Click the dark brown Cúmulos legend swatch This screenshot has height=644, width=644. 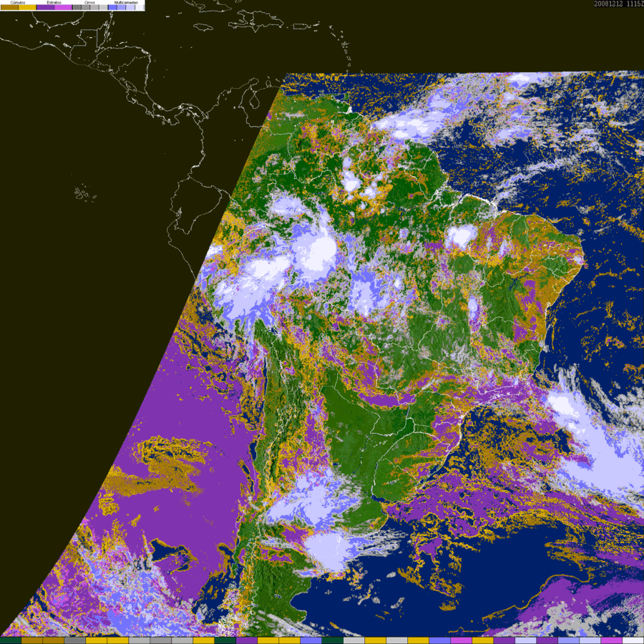click(9, 7)
